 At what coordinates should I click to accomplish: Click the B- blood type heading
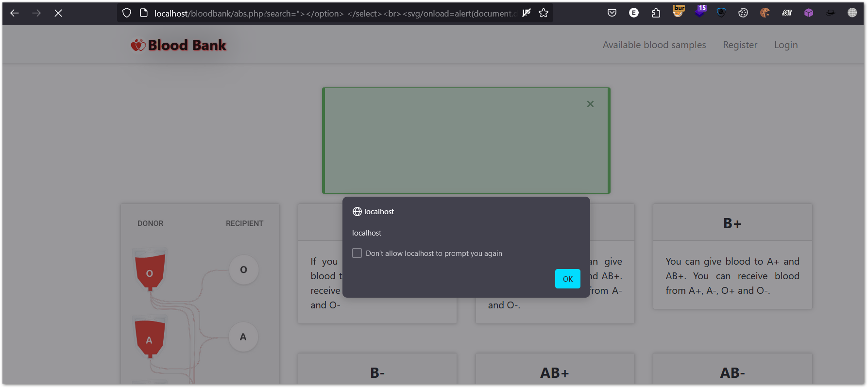(377, 373)
